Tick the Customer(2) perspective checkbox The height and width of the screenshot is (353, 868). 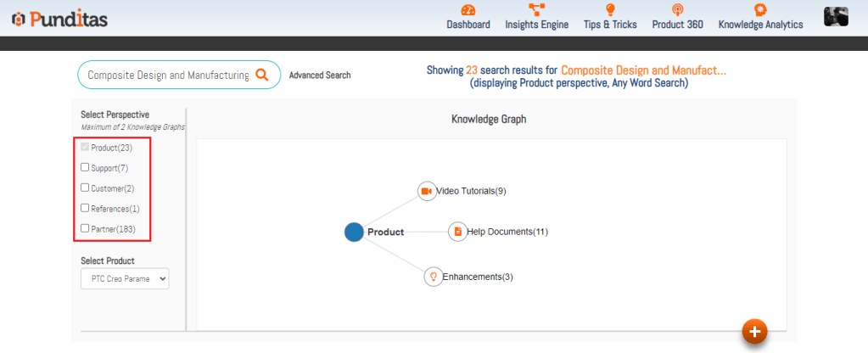coord(85,188)
